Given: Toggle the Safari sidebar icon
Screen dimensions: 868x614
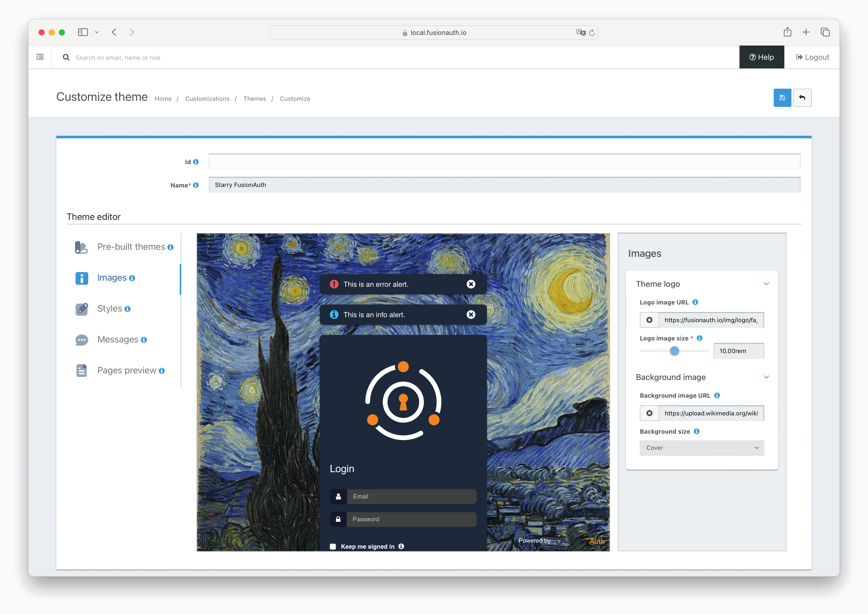Looking at the screenshot, I should click(83, 32).
